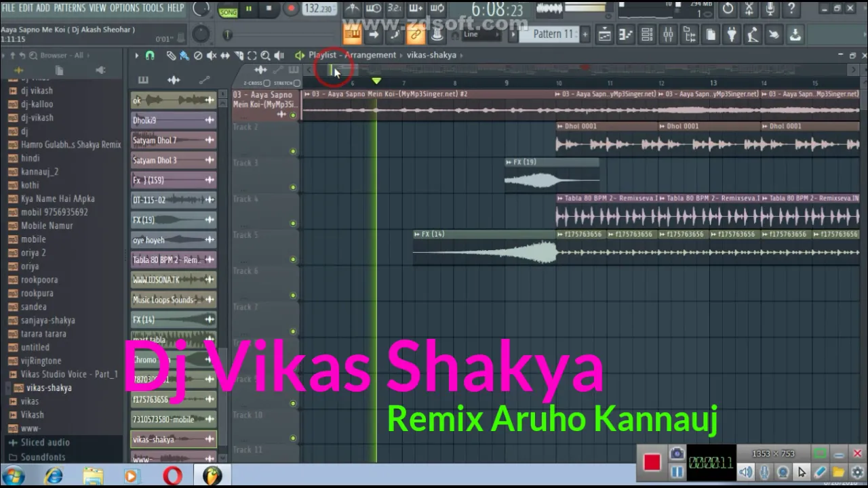Open the ADD menu

[43, 7]
